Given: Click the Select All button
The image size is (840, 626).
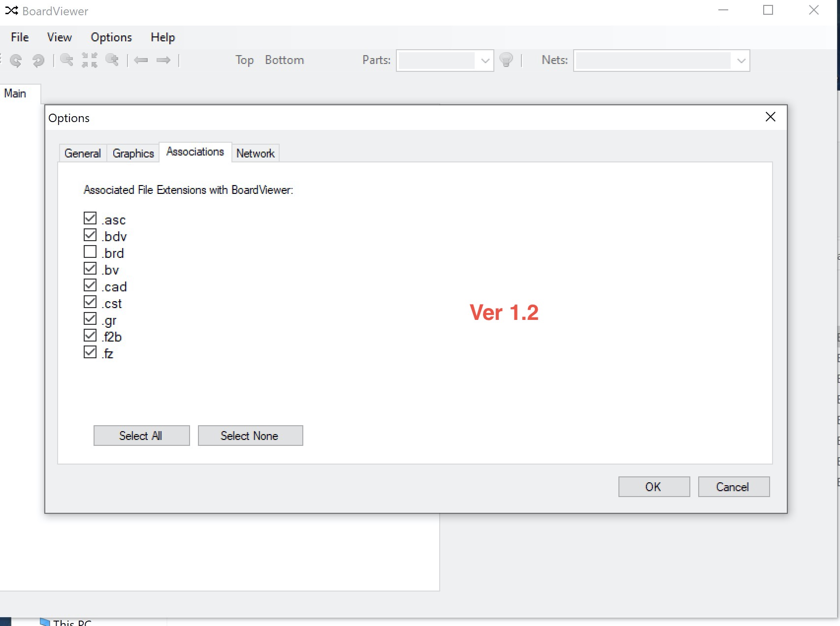Looking at the screenshot, I should click(141, 436).
